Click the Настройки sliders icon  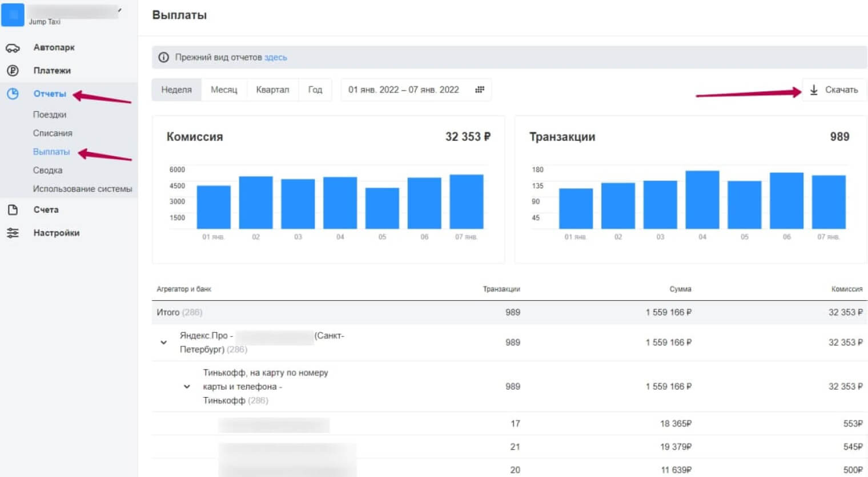tap(13, 233)
